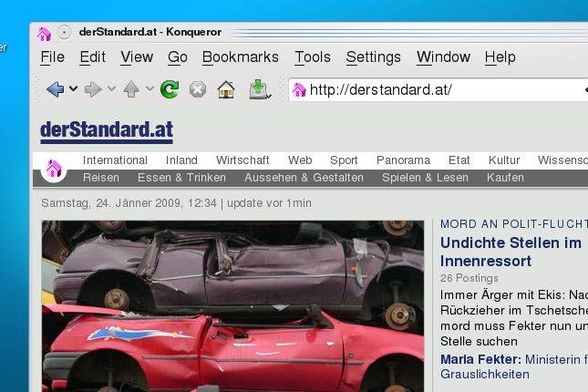
Task: Open the Spielen & Lesen section
Action: pyautogui.click(x=425, y=178)
